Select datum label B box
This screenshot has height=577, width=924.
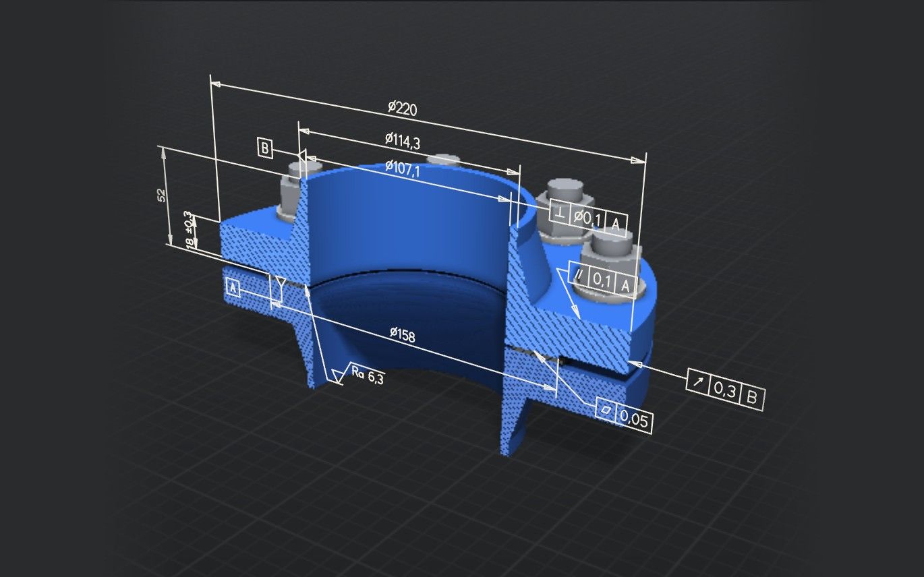point(265,148)
